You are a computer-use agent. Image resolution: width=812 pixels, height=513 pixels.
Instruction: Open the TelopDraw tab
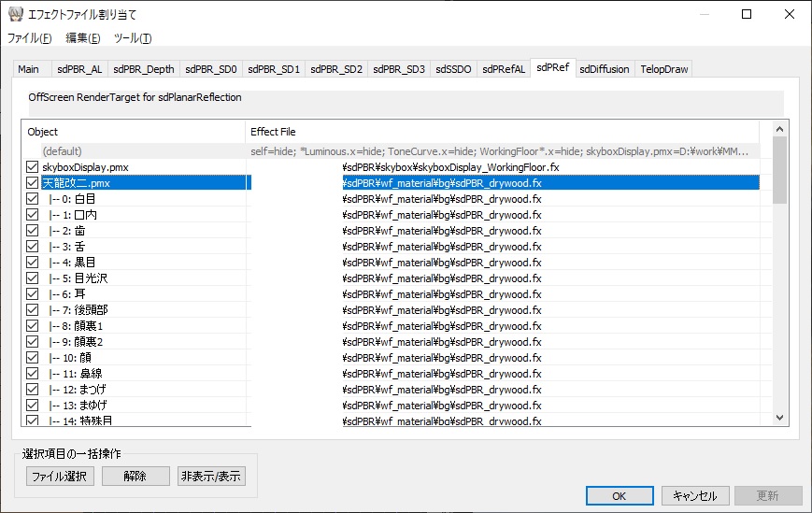(663, 69)
